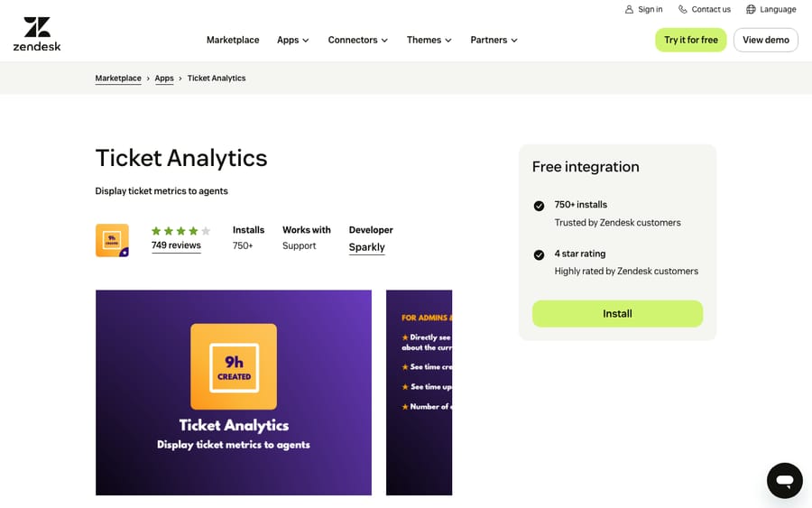812x508 pixels.
Task: Click the 'Free integration' heading
Action: click(x=586, y=167)
